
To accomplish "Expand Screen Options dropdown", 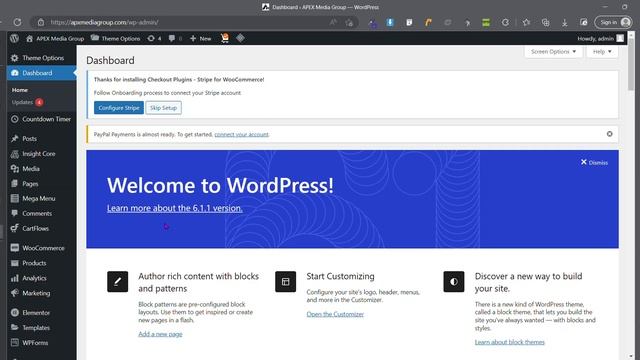I will (553, 52).
